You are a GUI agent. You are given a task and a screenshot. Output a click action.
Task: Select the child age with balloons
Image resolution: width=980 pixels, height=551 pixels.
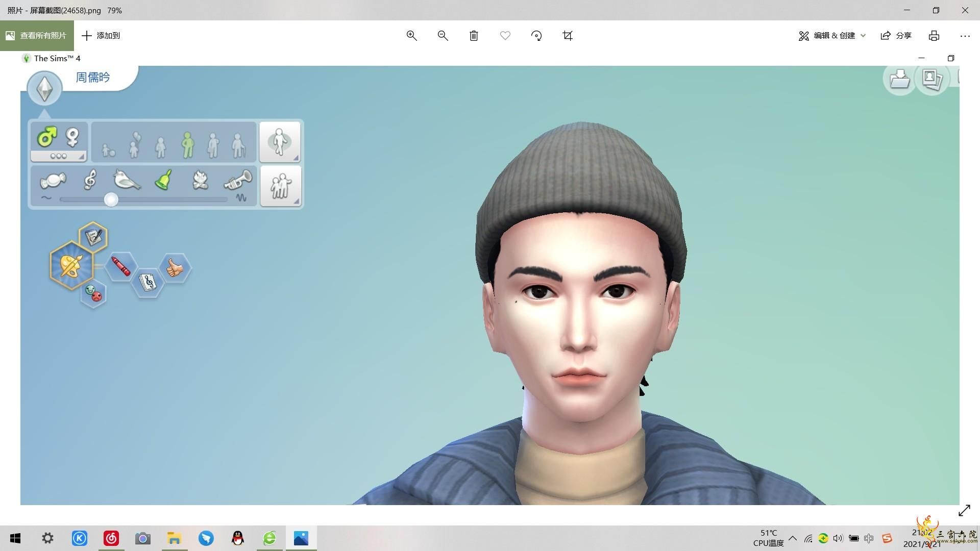[x=134, y=145]
